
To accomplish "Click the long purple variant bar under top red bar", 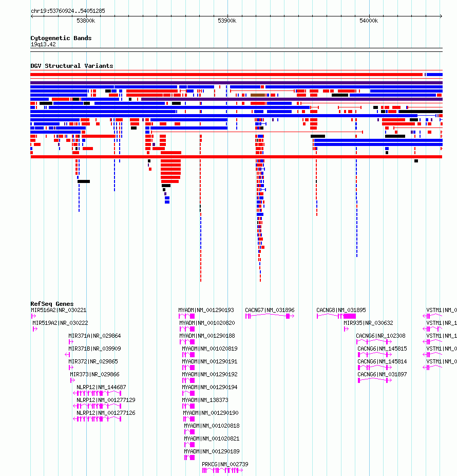I will pyautogui.click(x=236, y=83).
